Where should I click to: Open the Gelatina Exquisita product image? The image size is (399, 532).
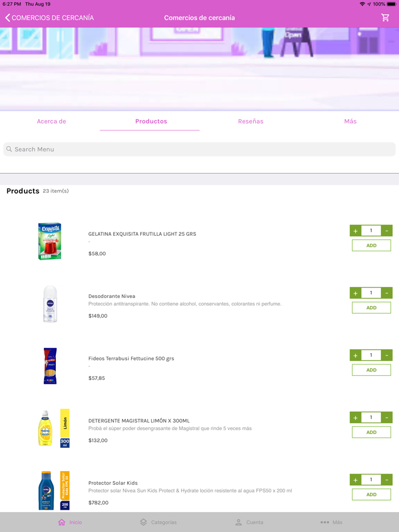(x=50, y=242)
